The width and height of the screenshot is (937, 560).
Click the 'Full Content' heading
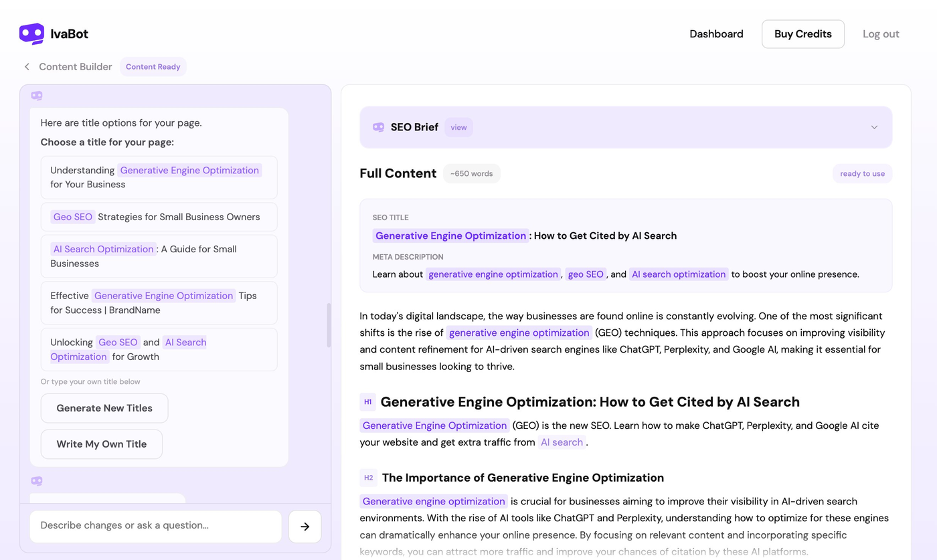coord(398,173)
